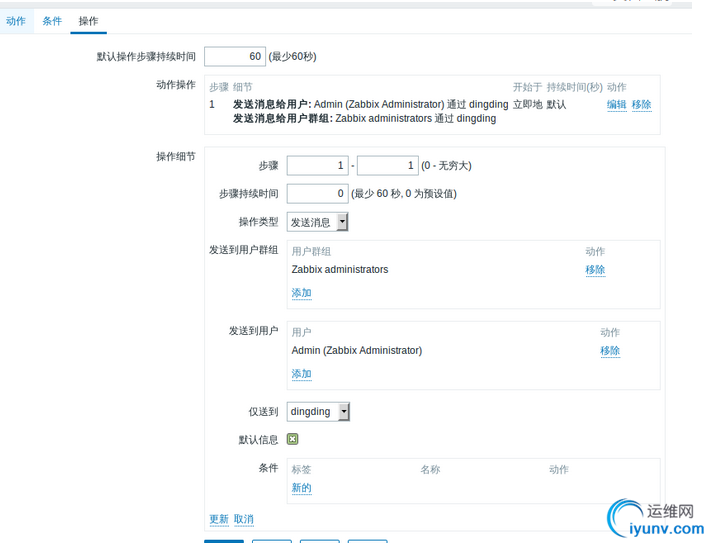Click 'Zabbix administrators' in user group list
Viewport: 710px width, 545px height.
point(340,270)
